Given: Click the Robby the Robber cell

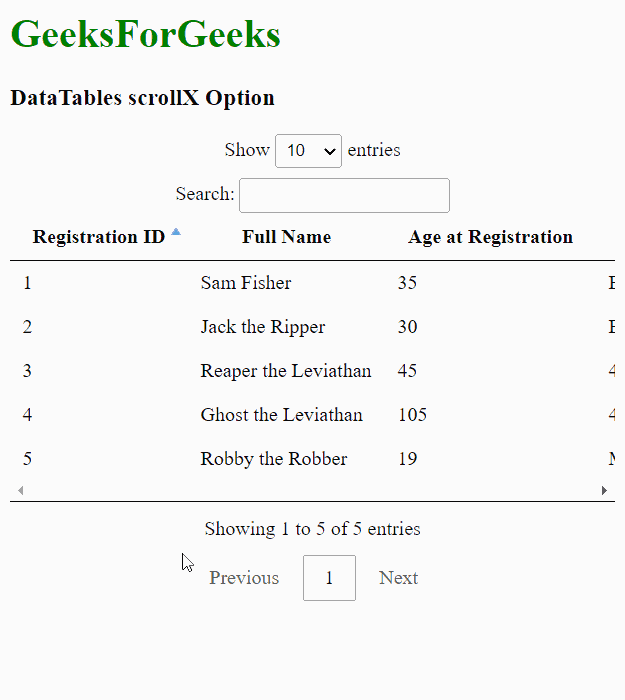Looking at the screenshot, I should 273,459.
